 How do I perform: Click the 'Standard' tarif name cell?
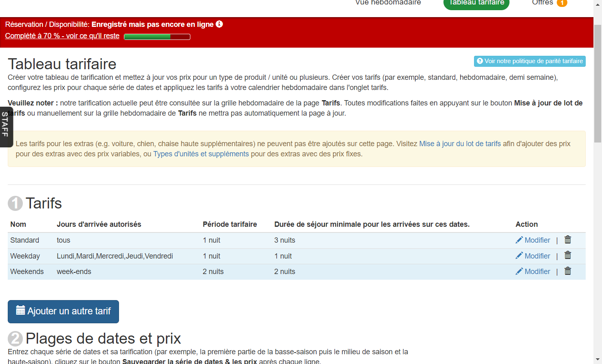[x=25, y=240]
